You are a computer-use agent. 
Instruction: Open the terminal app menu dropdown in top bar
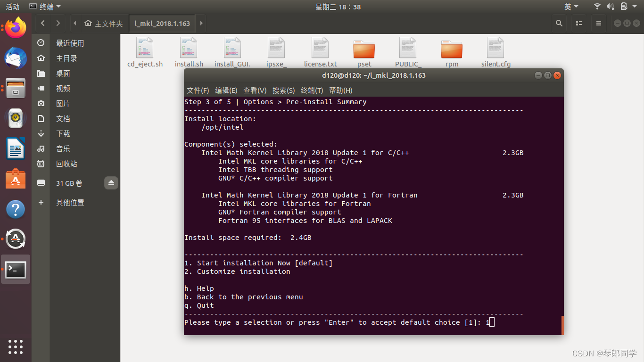[x=45, y=7]
